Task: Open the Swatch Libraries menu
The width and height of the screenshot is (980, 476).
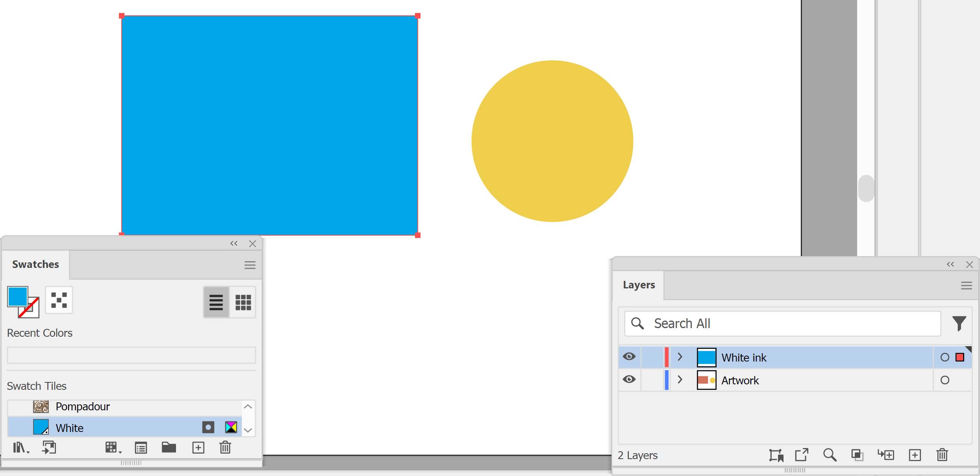Action: [x=21, y=448]
